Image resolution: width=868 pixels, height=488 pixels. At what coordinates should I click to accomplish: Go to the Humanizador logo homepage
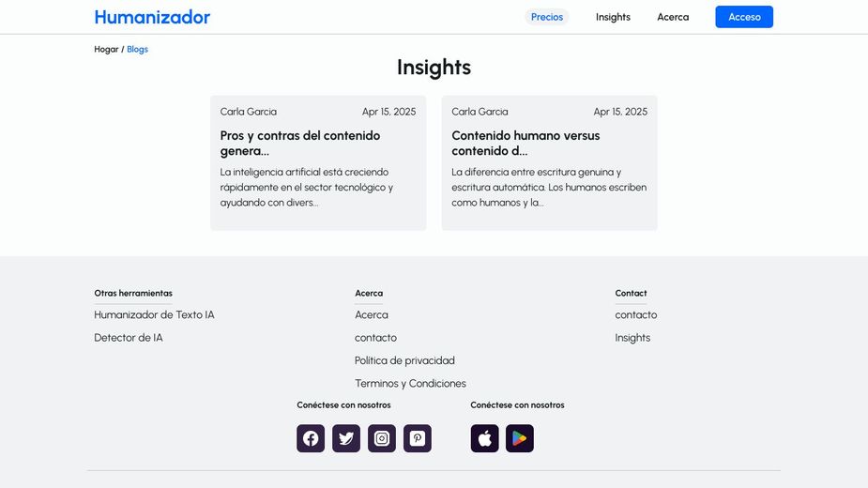point(152,17)
